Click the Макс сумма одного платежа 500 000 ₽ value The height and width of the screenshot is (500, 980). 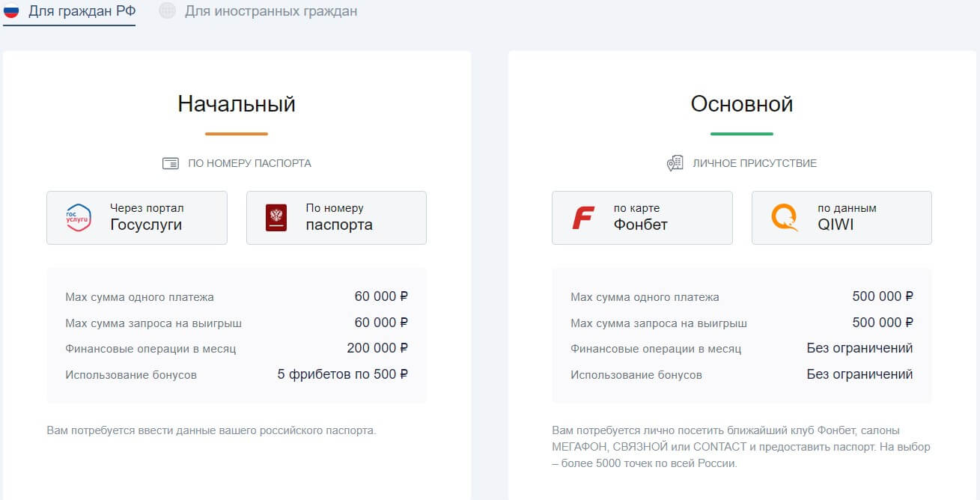[x=882, y=296]
